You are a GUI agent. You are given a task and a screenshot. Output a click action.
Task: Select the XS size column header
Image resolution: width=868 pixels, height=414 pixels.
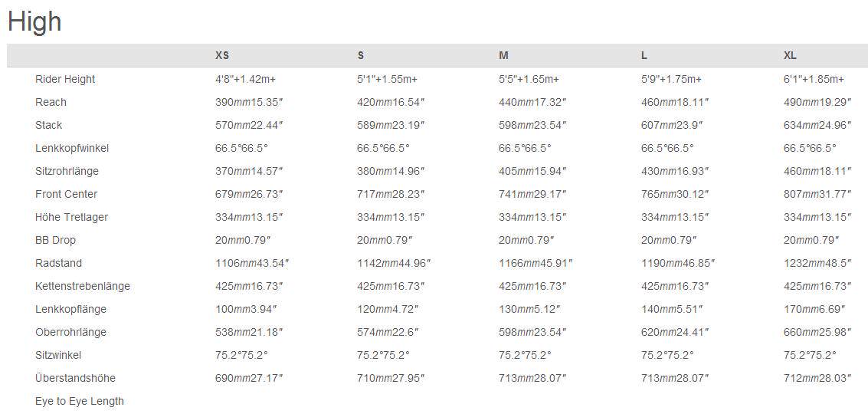[222, 55]
